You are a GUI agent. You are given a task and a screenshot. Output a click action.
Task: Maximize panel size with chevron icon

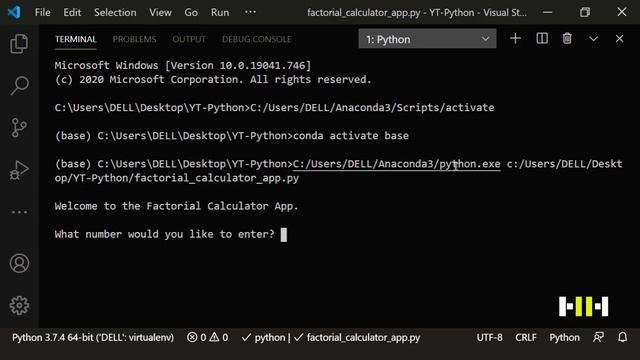point(593,39)
